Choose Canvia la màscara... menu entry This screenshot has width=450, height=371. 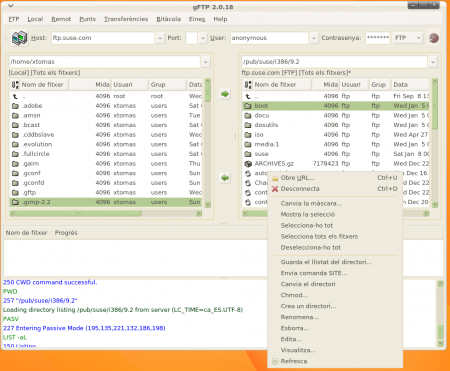[335, 203]
